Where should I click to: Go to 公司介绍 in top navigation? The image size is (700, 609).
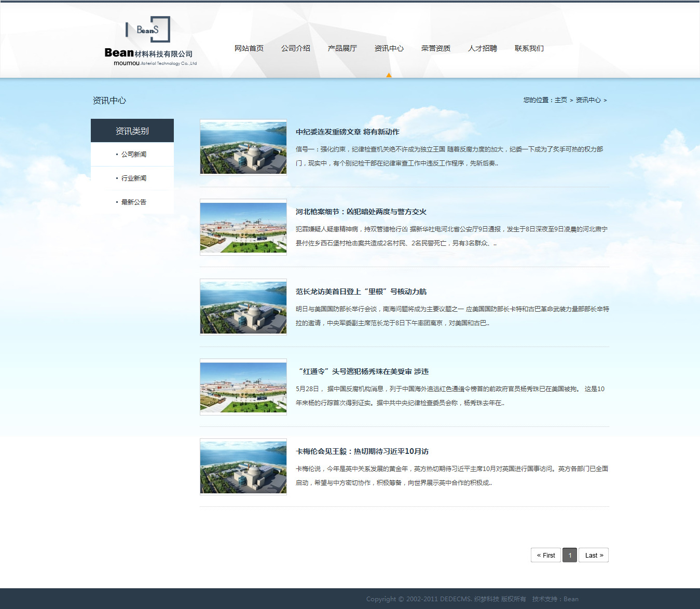click(x=296, y=48)
